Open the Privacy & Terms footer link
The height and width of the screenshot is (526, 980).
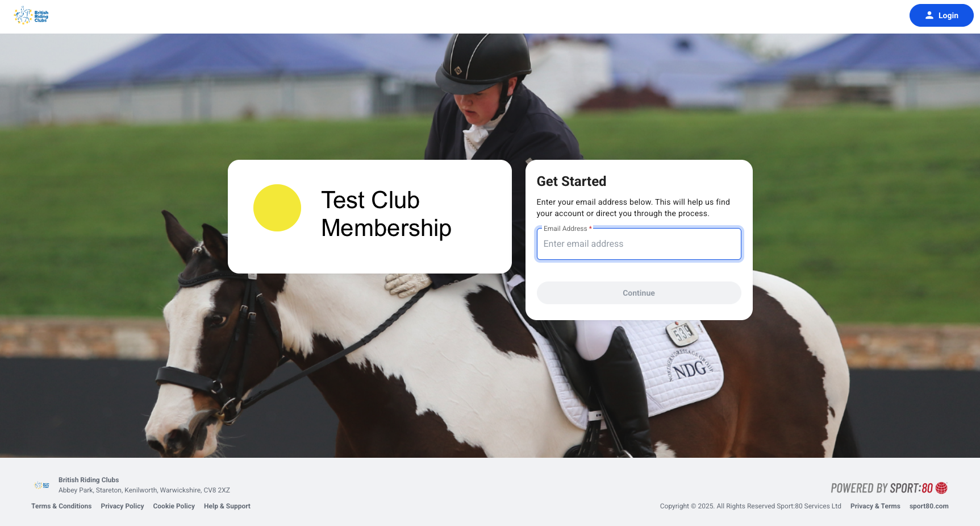(875, 506)
